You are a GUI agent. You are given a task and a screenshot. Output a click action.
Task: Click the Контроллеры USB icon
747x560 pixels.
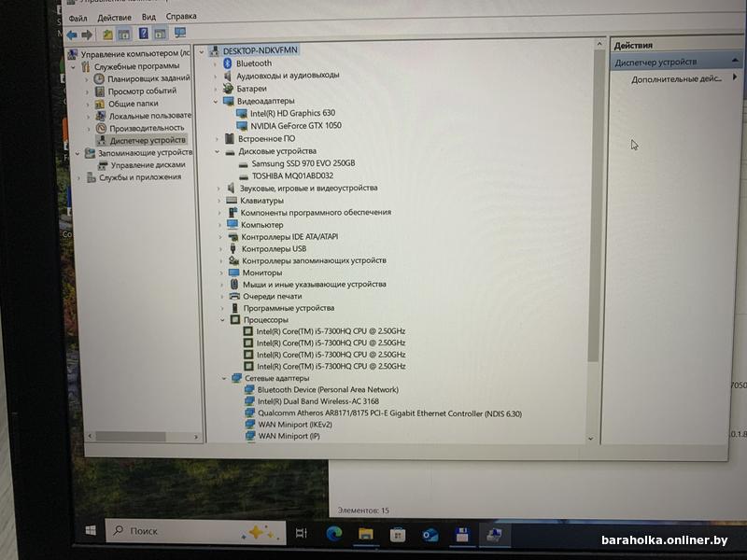coord(233,248)
